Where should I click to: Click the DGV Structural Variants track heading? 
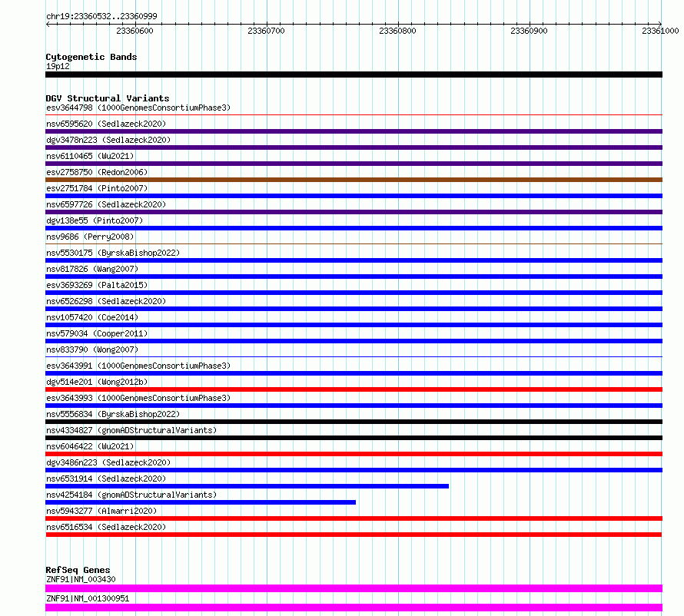pyautogui.click(x=108, y=98)
